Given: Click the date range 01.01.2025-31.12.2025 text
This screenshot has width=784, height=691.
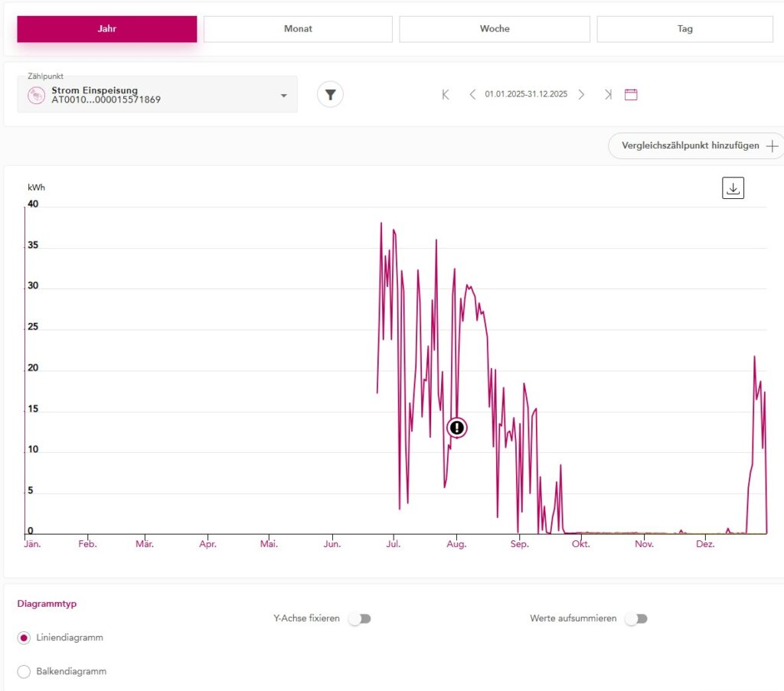Looking at the screenshot, I should tap(526, 95).
